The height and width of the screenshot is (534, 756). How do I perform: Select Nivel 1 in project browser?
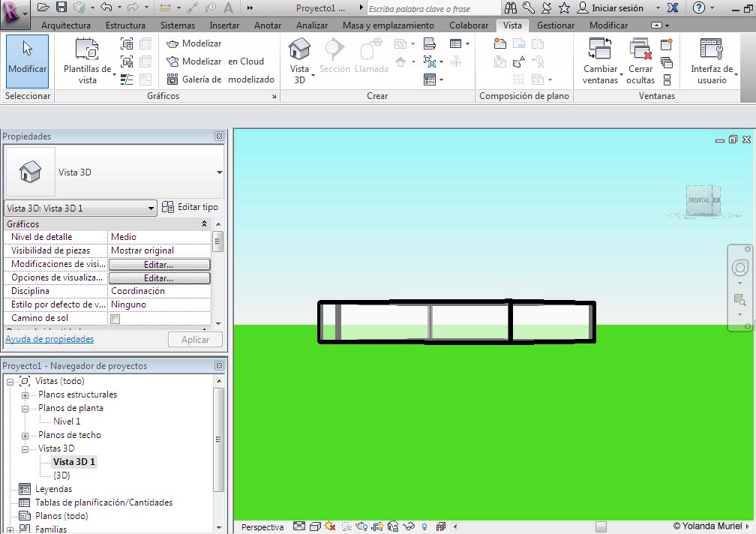tap(67, 421)
